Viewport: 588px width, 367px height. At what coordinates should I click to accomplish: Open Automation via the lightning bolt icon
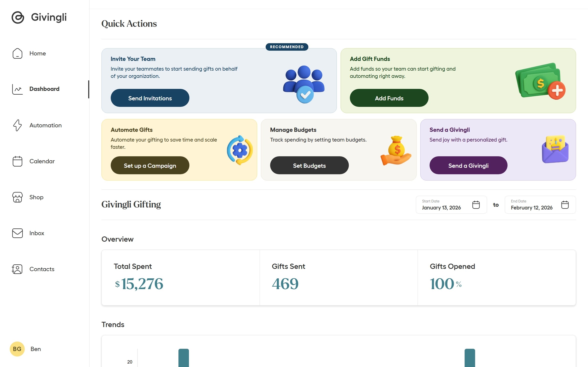tap(17, 125)
